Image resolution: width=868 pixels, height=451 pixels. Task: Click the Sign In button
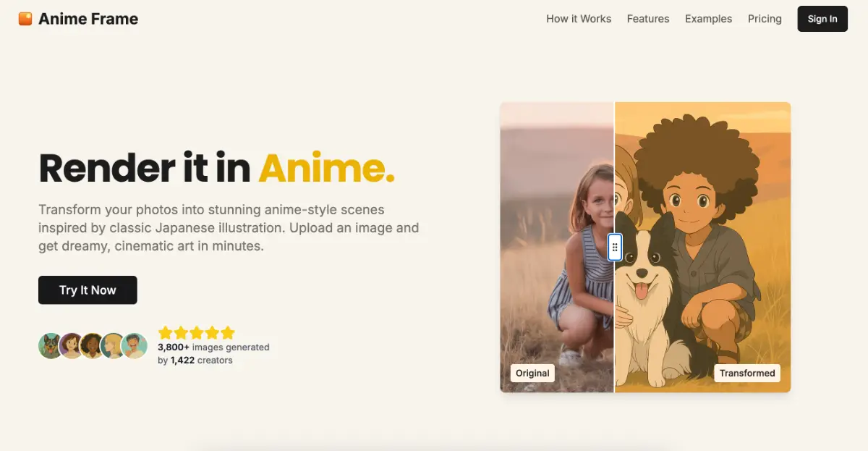[822, 19]
